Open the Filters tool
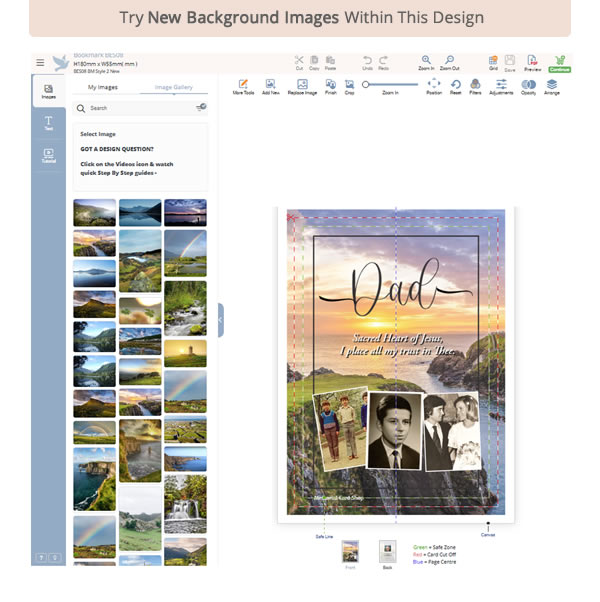The image size is (600, 602). click(475, 86)
